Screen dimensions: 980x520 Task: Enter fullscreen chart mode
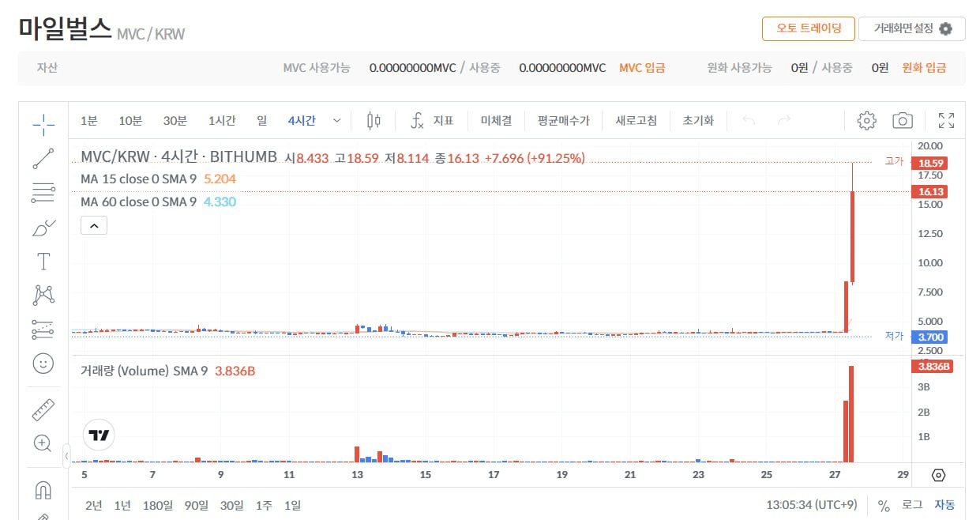946,121
